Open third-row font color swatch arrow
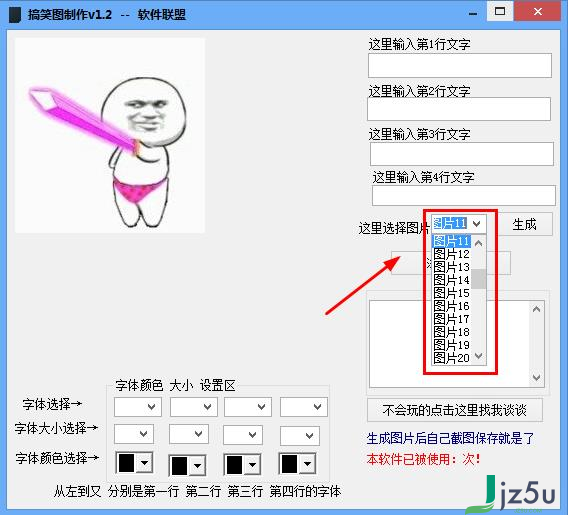Screen dimensions: 568x515 click(252, 465)
